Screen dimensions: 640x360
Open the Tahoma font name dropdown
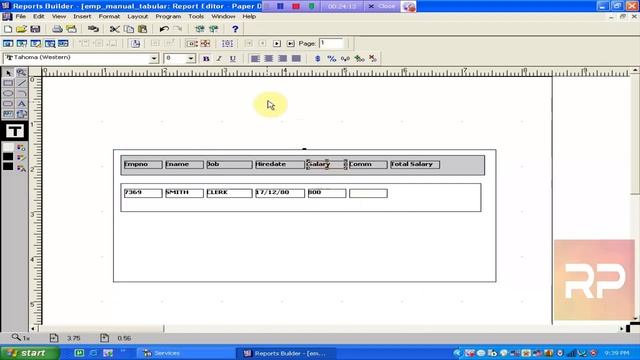(x=153, y=58)
